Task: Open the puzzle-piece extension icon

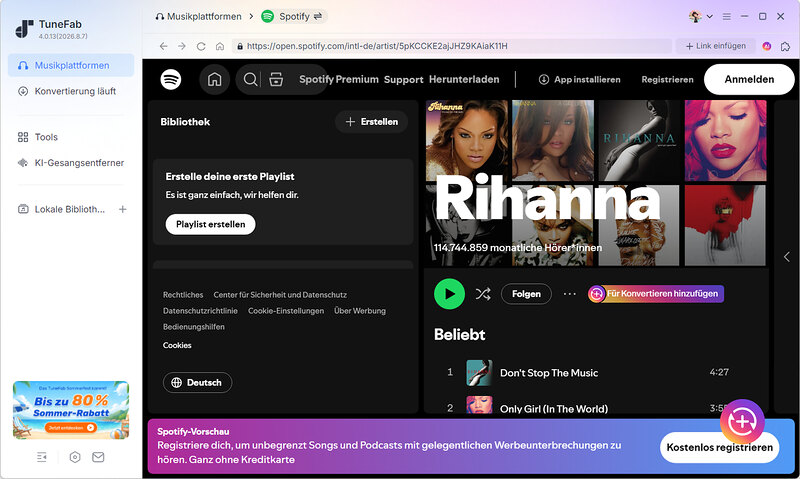Action: click(x=785, y=46)
